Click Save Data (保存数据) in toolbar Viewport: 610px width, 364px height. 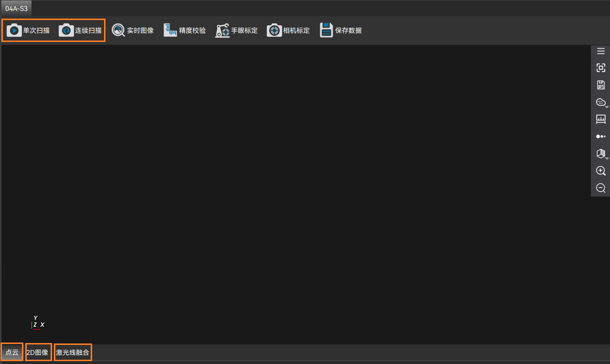[x=341, y=31]
